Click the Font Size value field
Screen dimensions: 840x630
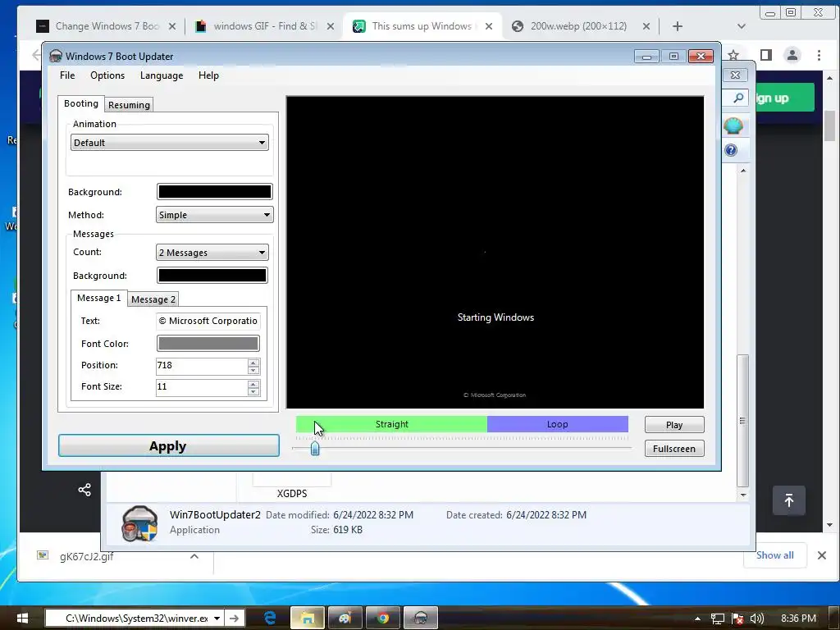coord(202,387)
